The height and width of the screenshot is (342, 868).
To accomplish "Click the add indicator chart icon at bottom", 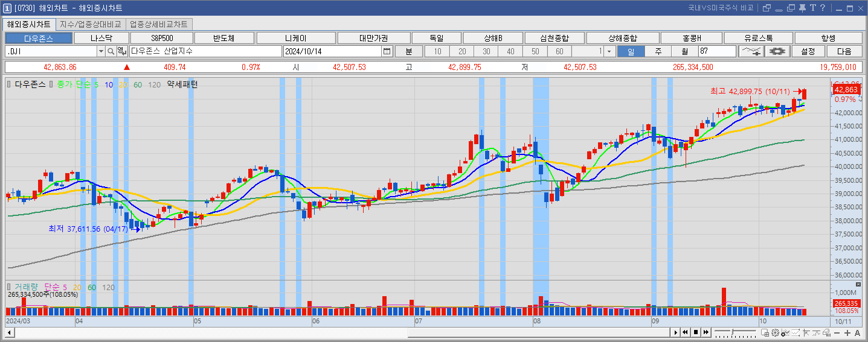I will [785, 333].
